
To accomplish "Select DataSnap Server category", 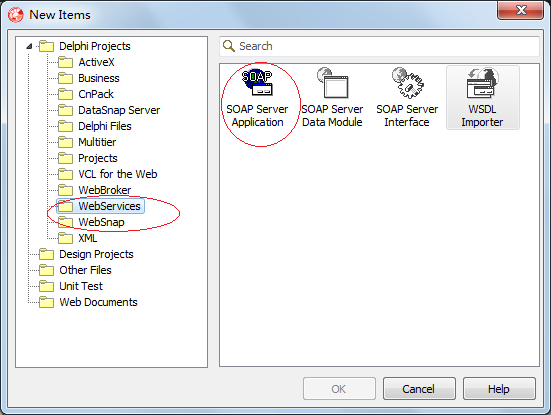I will [x=119, y=110].
